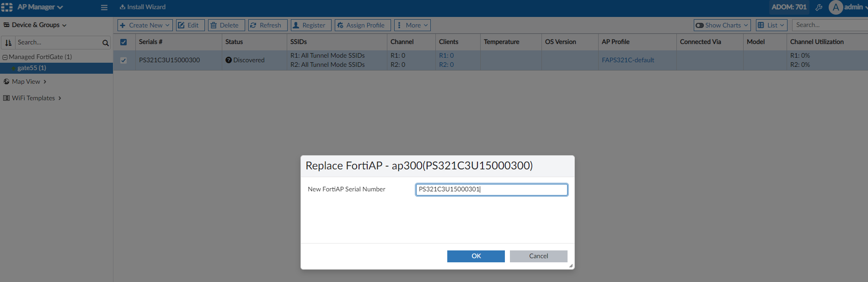Screen dimensions: 868x282
Task: Click the Discovered status question-mark icon
Action: coord(229,60)
